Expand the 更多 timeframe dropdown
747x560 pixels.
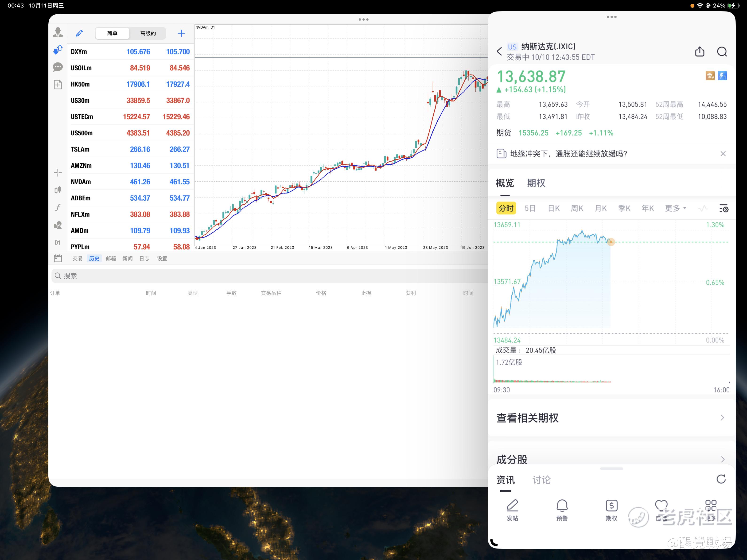pos(675,208)
